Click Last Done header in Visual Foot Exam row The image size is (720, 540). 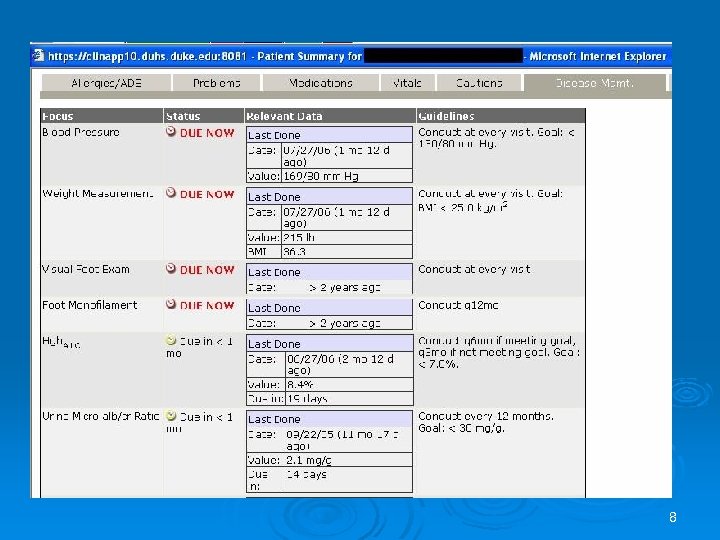tap(329, 272)
